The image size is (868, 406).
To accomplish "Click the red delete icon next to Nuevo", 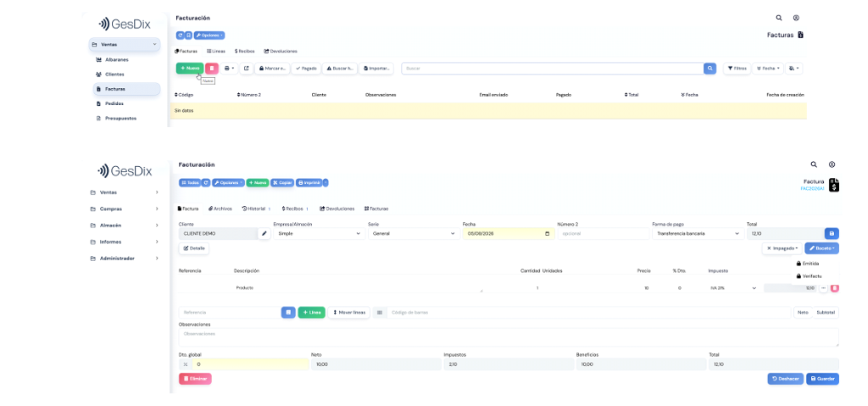I will point(211,68).
